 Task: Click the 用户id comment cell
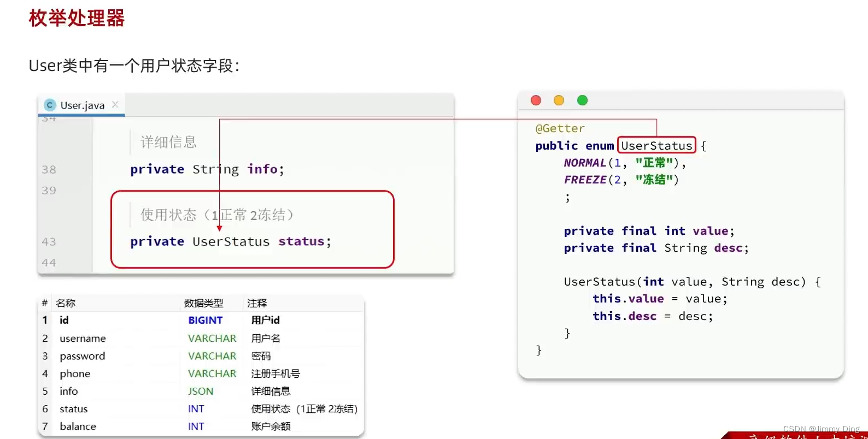(x=266, y=321)
